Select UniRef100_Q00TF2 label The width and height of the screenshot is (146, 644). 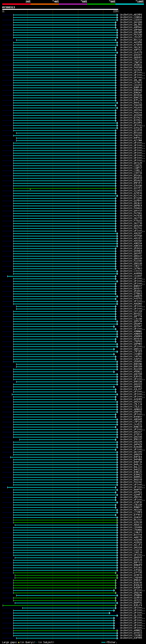pyautogui.click(x=131, y=188)
